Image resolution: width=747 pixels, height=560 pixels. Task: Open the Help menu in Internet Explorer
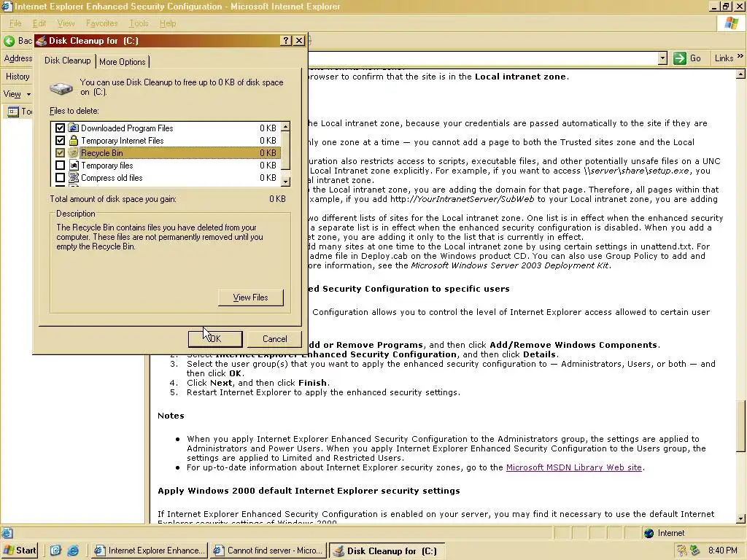click(x=168, y=23)
